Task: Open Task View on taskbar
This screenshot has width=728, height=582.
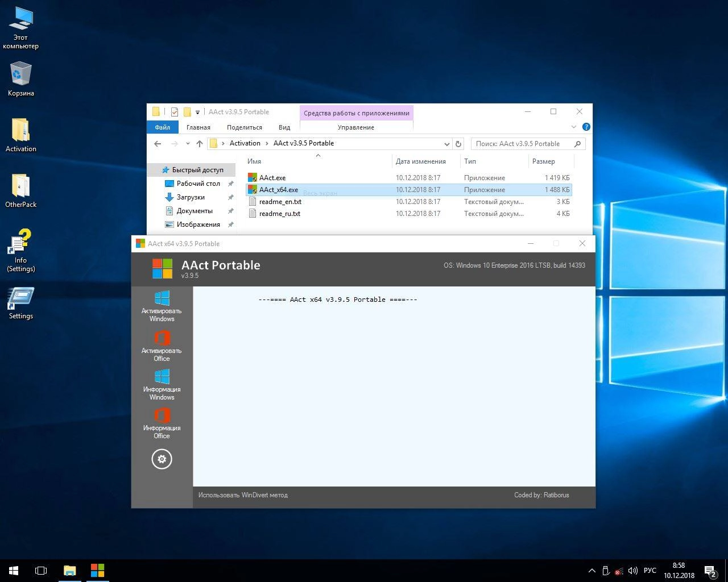Action: (x=41, y=571)
